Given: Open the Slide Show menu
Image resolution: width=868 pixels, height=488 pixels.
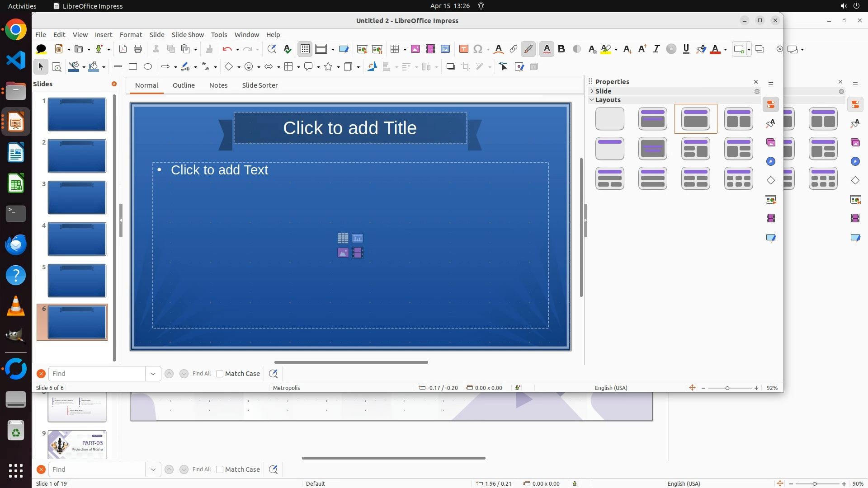Looking at the screenshot, I should [188, 35].
